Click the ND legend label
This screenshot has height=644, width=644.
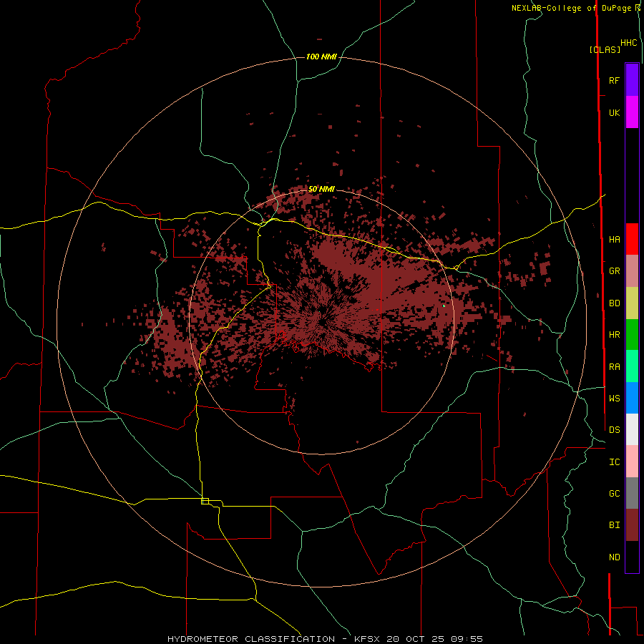614,557
